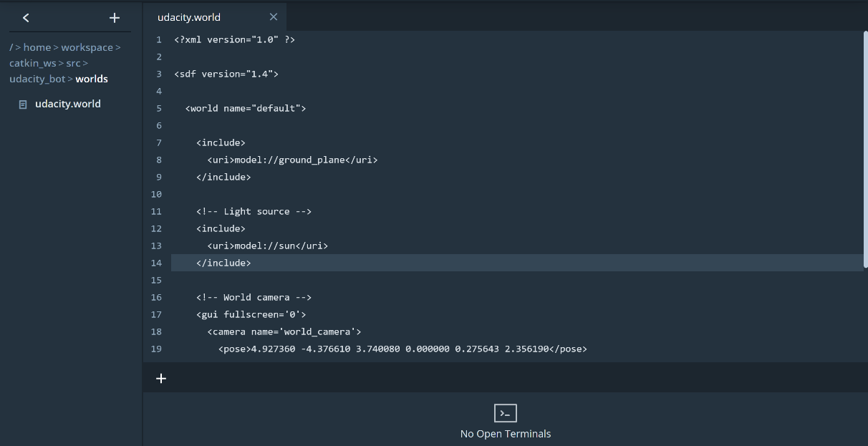
Task: Click the No Open Terminals text
Action: [505, 433]
